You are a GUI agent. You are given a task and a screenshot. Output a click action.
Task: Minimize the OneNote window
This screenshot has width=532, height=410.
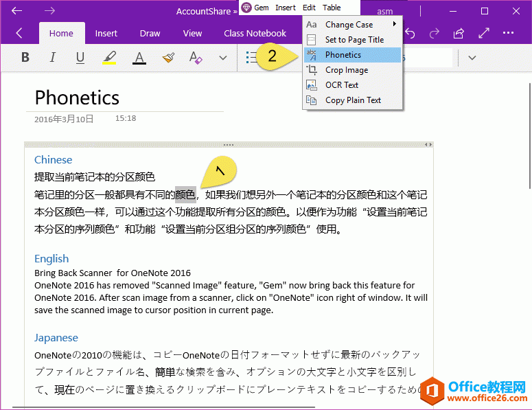point(453,11)
